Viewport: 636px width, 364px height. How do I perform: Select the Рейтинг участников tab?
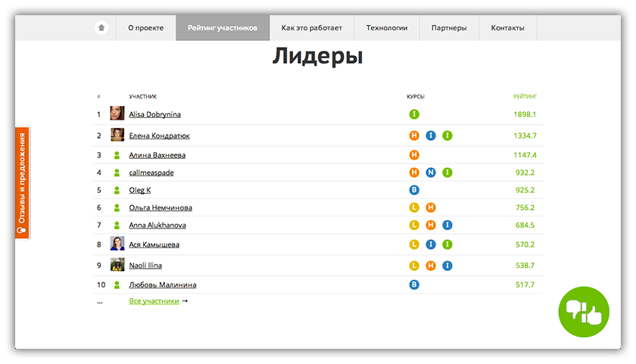click(x=223, y=28)
